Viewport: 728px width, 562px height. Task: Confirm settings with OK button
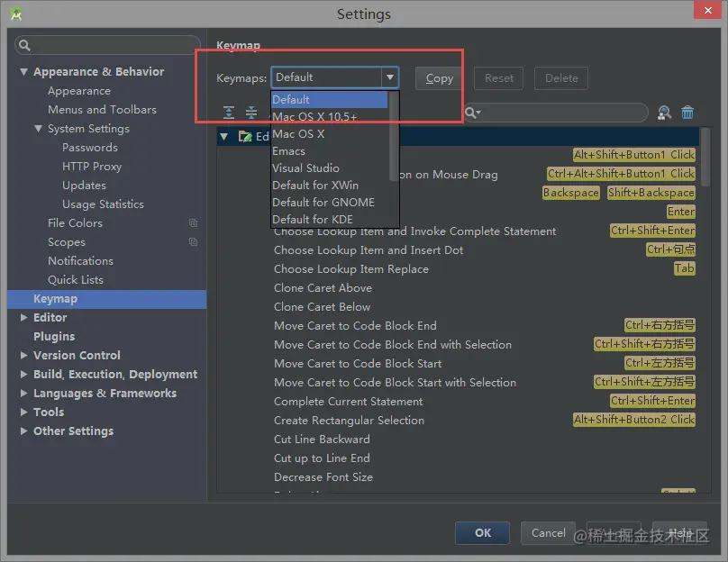[x=482, y=533]
